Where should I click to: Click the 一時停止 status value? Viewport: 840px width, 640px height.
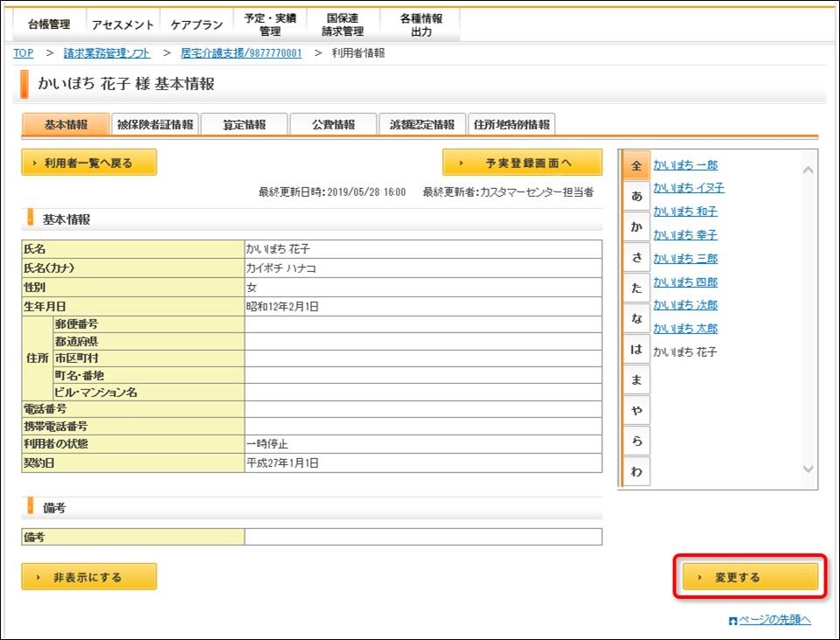267,444
